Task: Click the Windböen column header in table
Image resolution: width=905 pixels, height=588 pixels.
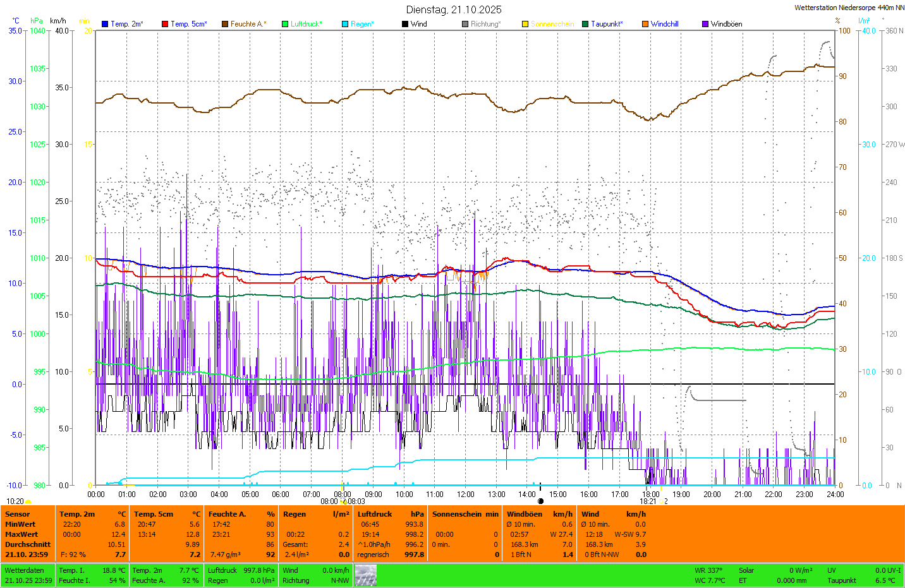Action: tap(525, 514)
